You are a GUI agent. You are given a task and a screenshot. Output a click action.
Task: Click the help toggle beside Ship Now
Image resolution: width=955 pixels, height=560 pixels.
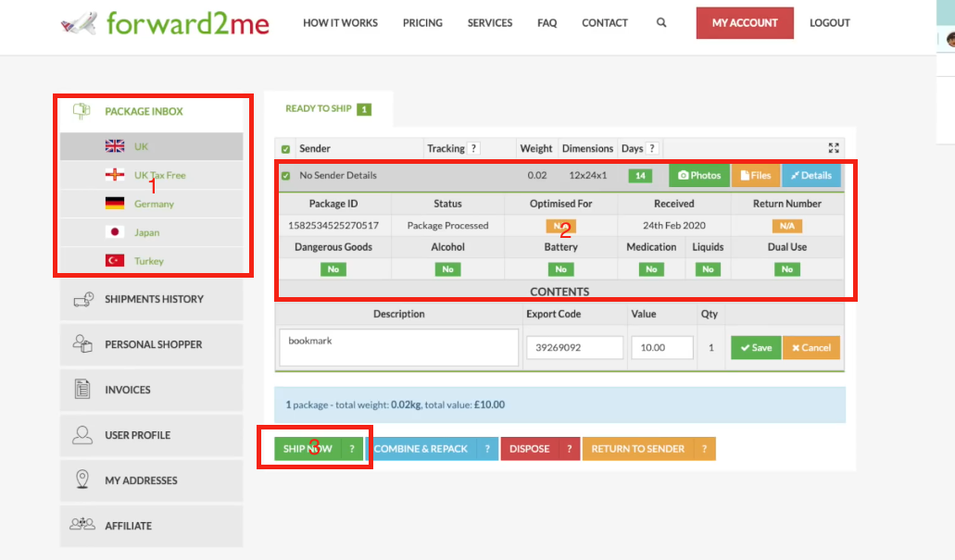pos(351,449)
